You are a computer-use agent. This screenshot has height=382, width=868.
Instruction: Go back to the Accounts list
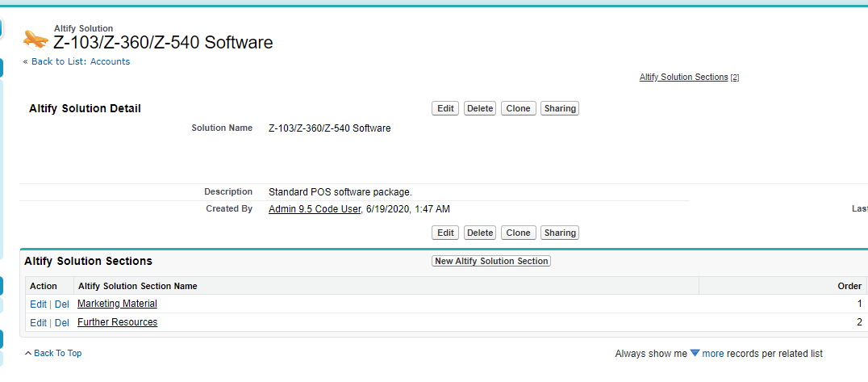81,61
